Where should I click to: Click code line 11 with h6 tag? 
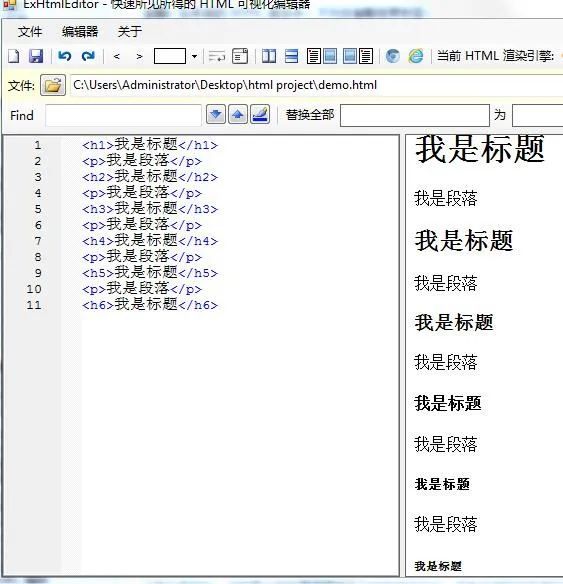pyautogui.click(x=150, y=305)
